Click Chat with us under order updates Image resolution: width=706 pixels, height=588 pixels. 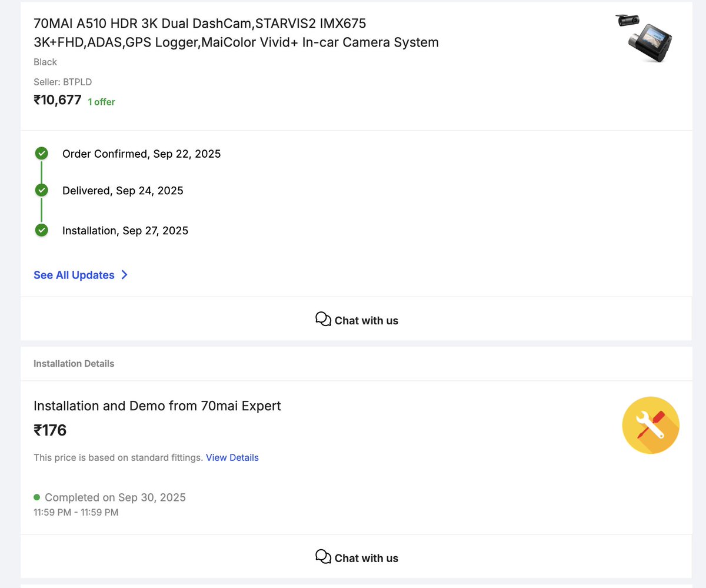pyautogui.click(x=357, y=320)
